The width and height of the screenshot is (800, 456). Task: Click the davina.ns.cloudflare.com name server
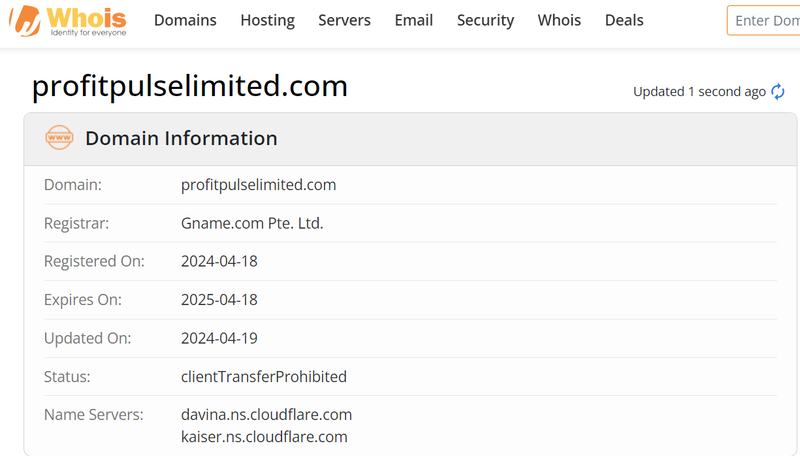click(266, 415)
